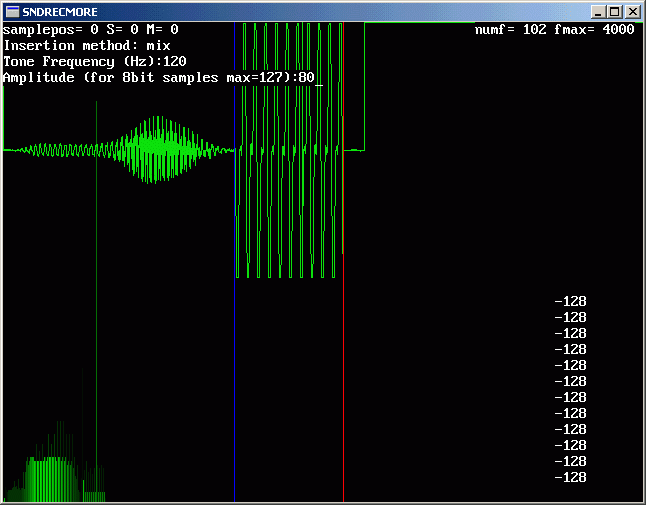Maximize the SNDRECMORE window
Image resolution: width=646 pixels, height=505 pixels.
click(x=614, y=12)
